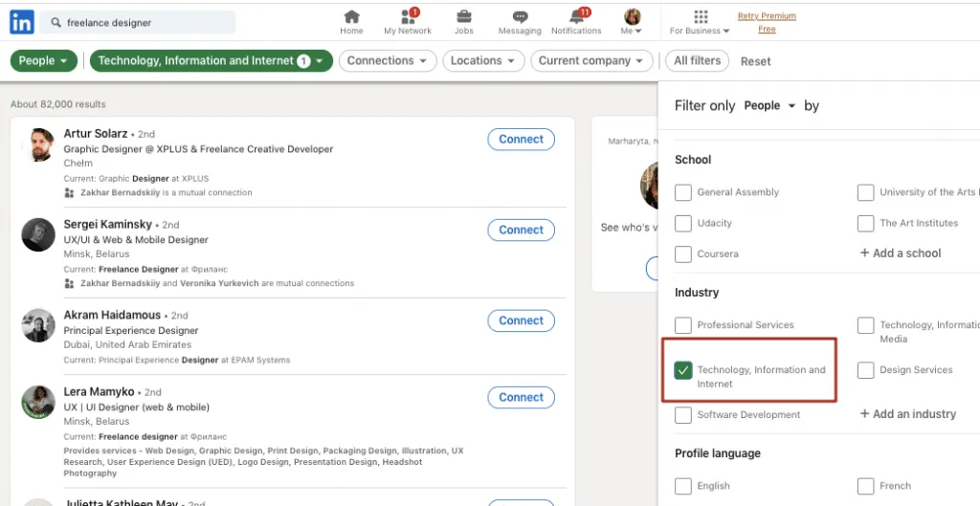Click the LinkedIn logo
Viewport: 980px width, 506px height.
(22, 23)
